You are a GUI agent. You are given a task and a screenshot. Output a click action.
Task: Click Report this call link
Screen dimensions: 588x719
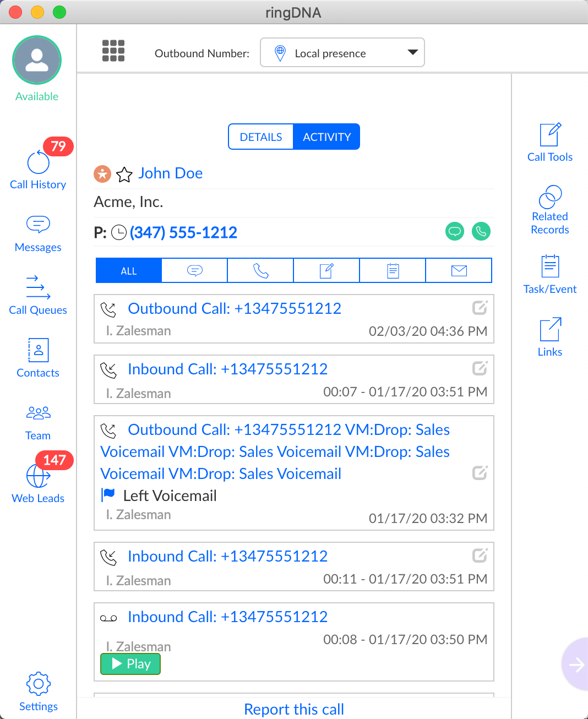pyautogui.click(x=294, y=709)
